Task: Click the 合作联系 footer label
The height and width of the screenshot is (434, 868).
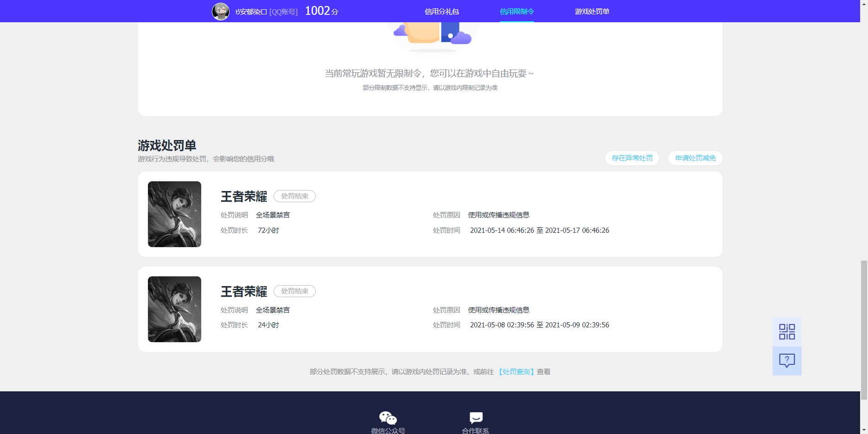Action: click(x=476, y=431)
